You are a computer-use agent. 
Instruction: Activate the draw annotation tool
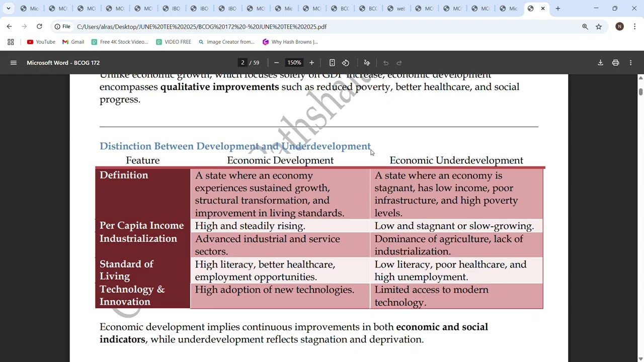(x=367, y=63)
